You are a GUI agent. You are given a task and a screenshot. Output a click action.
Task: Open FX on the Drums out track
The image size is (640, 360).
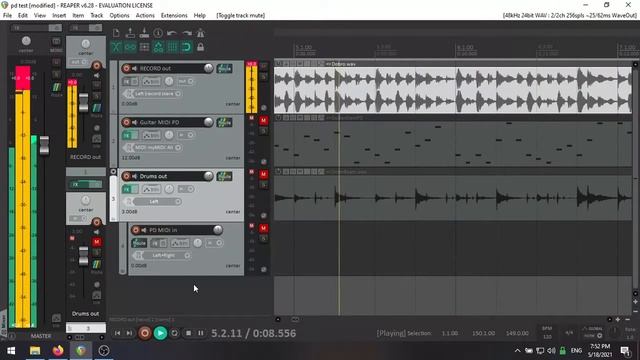(x=127, y=189)
